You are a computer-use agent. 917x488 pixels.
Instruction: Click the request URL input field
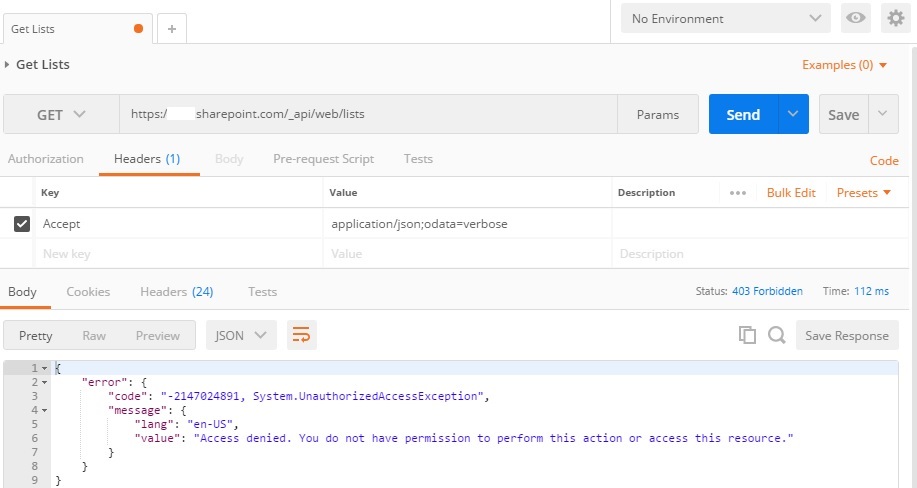click(368, 114)
